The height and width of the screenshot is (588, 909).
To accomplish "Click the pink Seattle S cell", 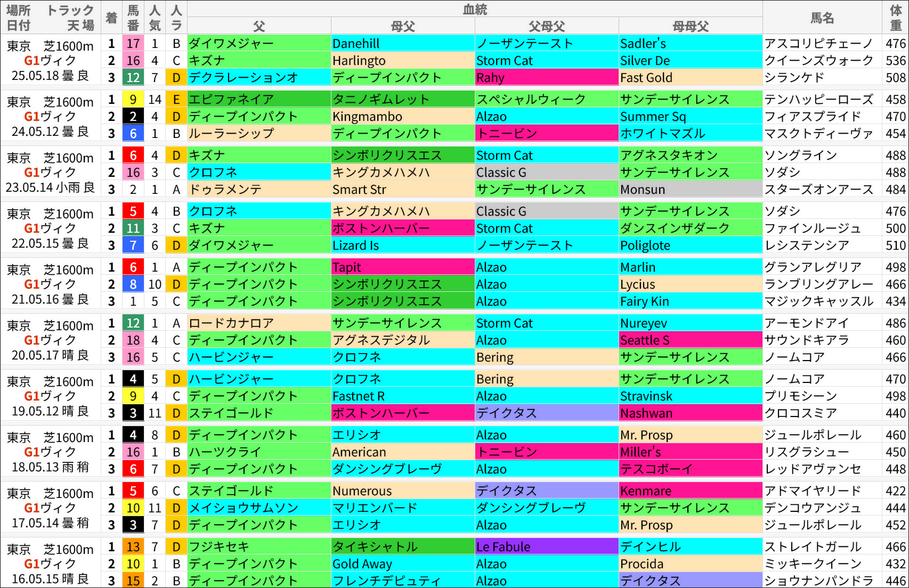I will pos(691,340).
